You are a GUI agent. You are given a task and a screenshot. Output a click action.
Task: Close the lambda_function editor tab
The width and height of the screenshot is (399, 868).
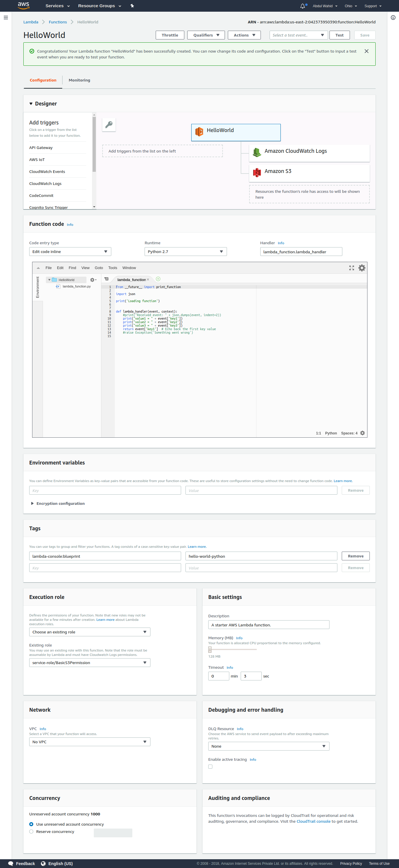(x=148, y=280)
